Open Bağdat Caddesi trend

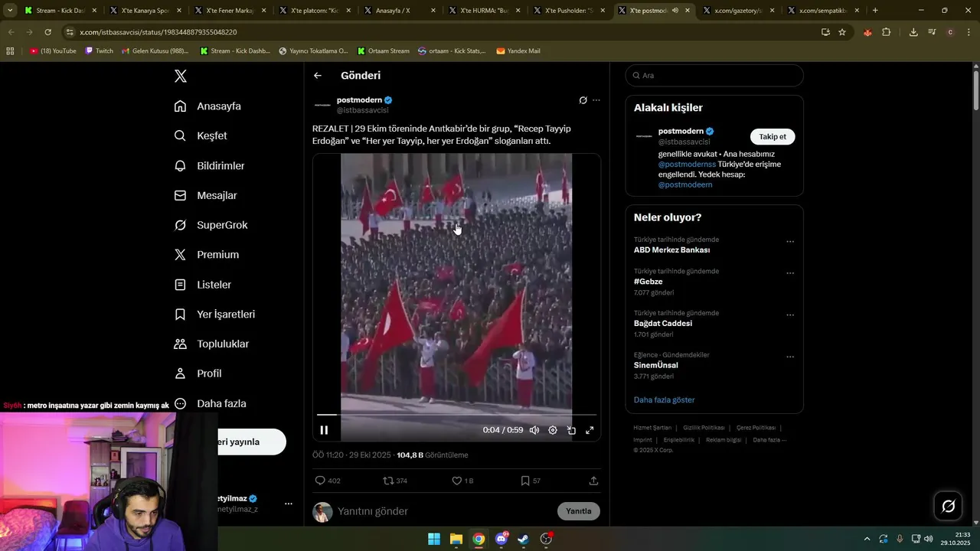(x=663, y=324)
